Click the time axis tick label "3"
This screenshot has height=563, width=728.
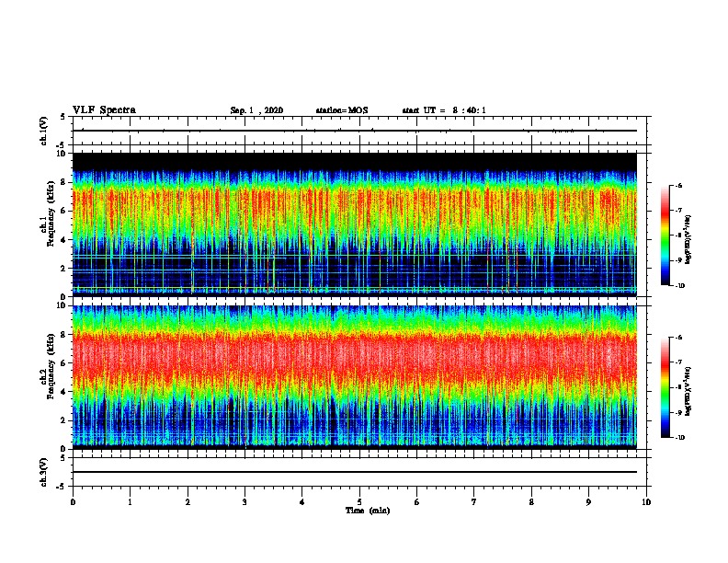[245, 502]
